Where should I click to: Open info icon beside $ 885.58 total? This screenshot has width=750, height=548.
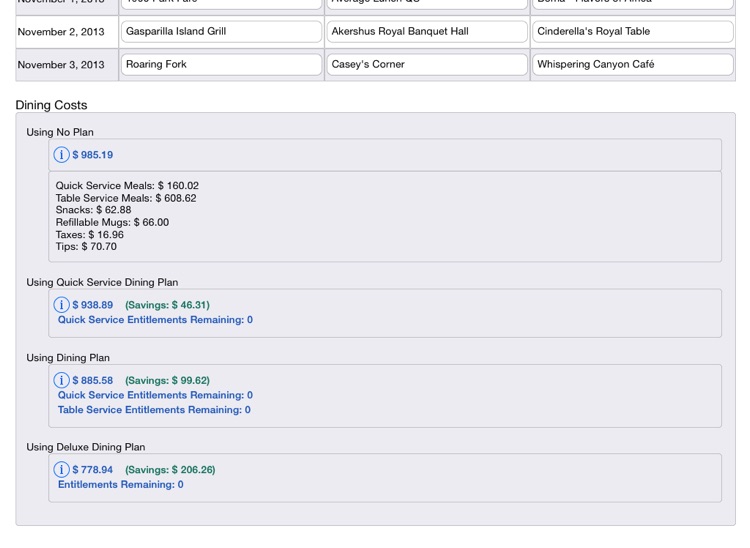pyautogui.click(x=61, y=380)
